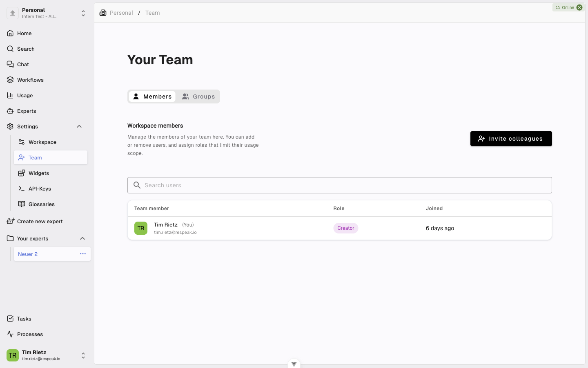Open Tim Rietz account menu chevrons
Viewport: 588px width, 368px height.
tap(83, 355)
